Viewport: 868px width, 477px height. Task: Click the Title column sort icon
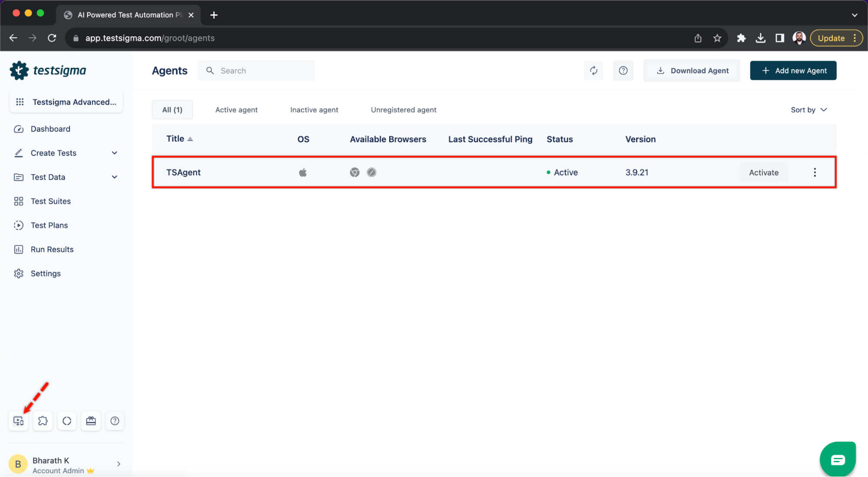tap(190, 139)
